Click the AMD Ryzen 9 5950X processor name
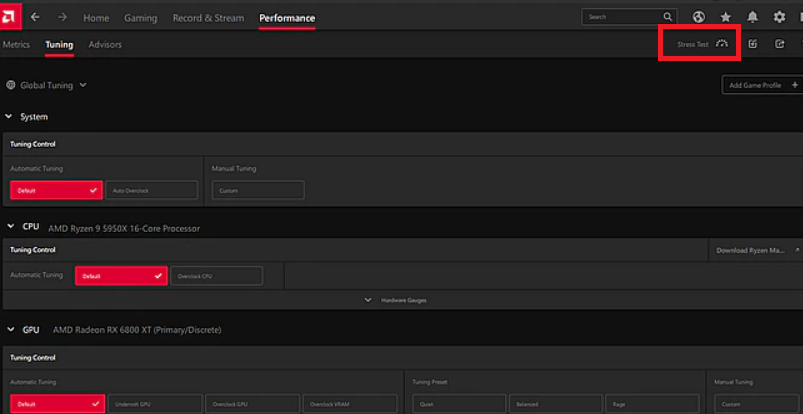The image size is (803, 414). tap(124, 229)
